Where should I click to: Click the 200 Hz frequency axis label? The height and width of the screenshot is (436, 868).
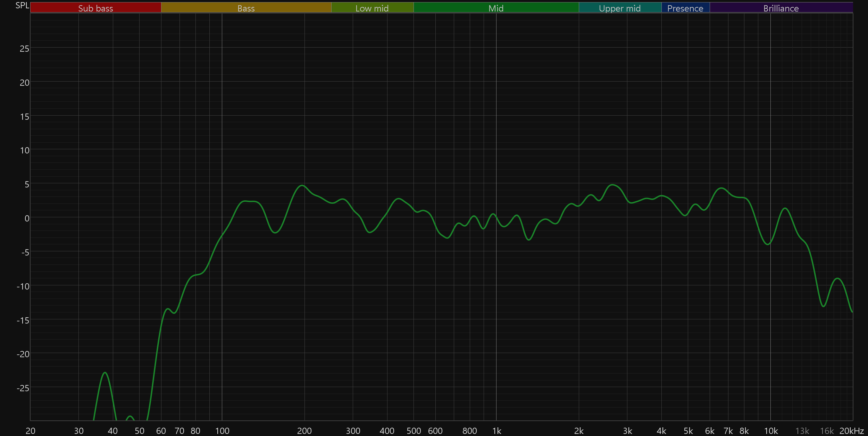point(304,431)
